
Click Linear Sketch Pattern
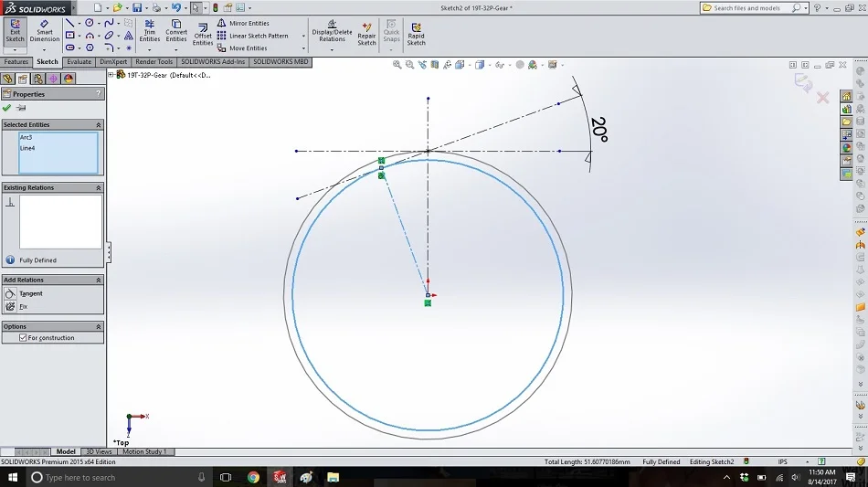252,36
